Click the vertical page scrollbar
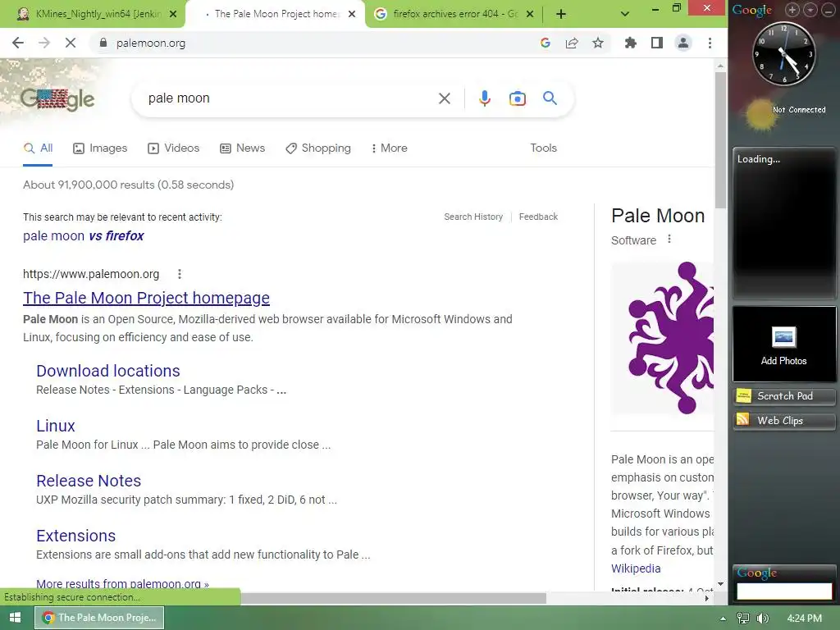This screenshot has width=840, height=630. tap(720, 140)
